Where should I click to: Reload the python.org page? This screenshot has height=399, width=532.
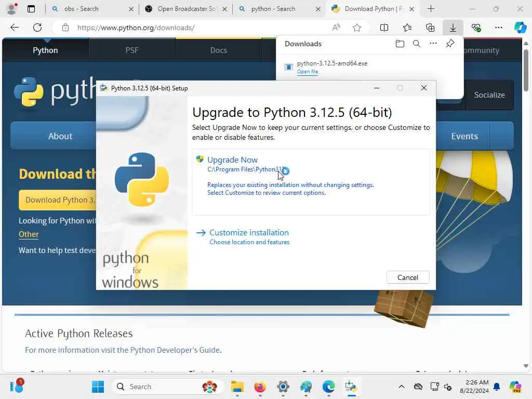point(37,28)
